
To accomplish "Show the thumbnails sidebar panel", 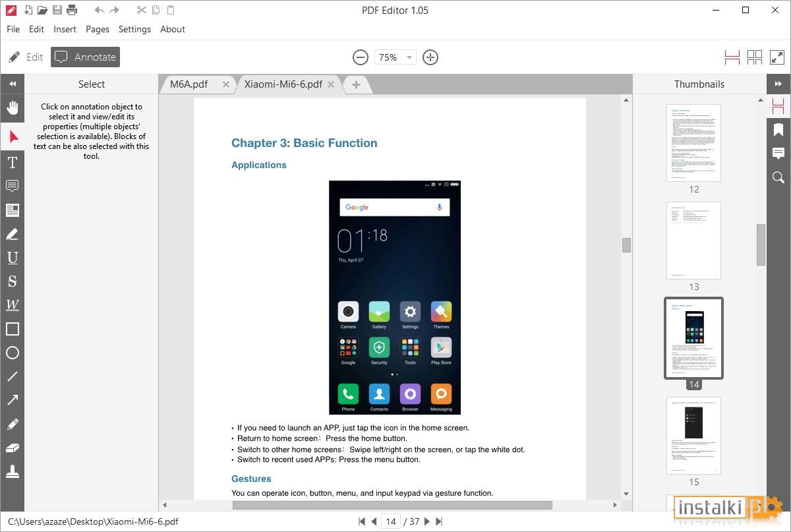I will tap(778, 106).
